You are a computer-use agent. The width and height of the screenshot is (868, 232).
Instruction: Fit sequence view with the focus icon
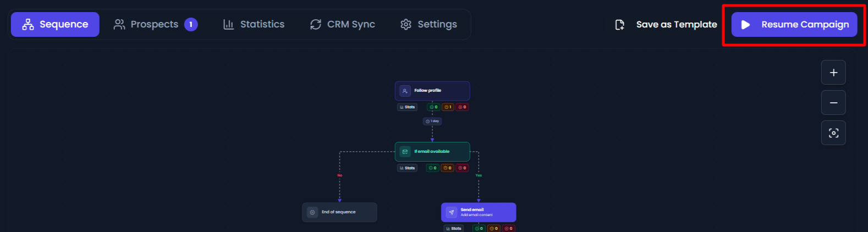[833, 133]
